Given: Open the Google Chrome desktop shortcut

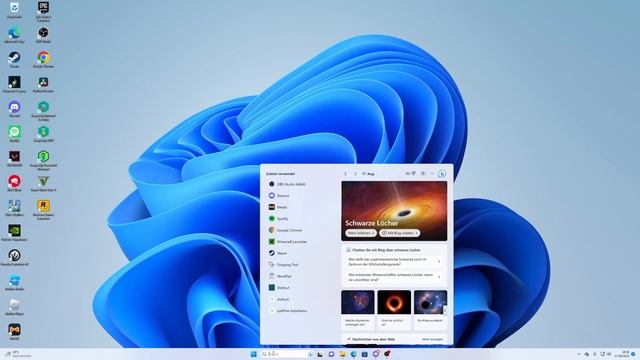Looking at the screenshot, I should click(x=43, y=59).
